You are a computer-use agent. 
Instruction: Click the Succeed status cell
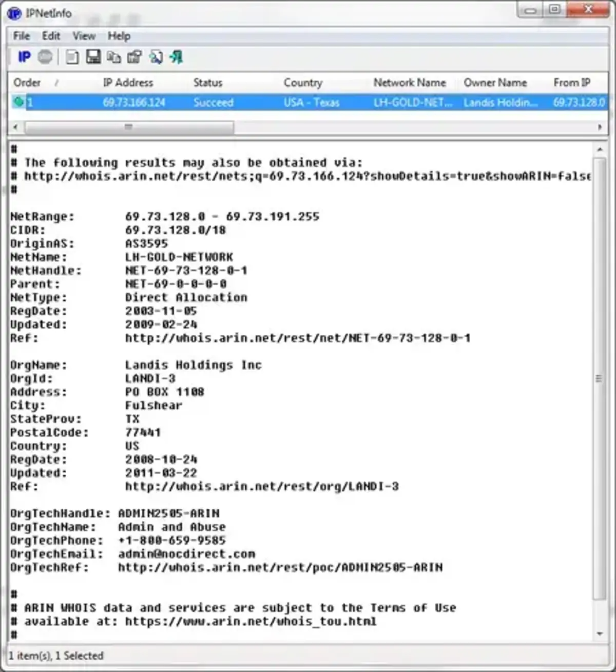click(x=214, y=103)
